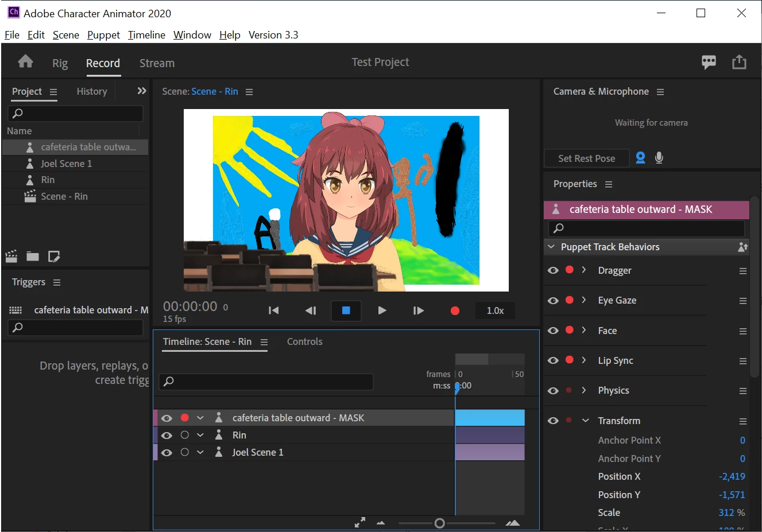Open the Face behavior menu

tap(743, 331)
